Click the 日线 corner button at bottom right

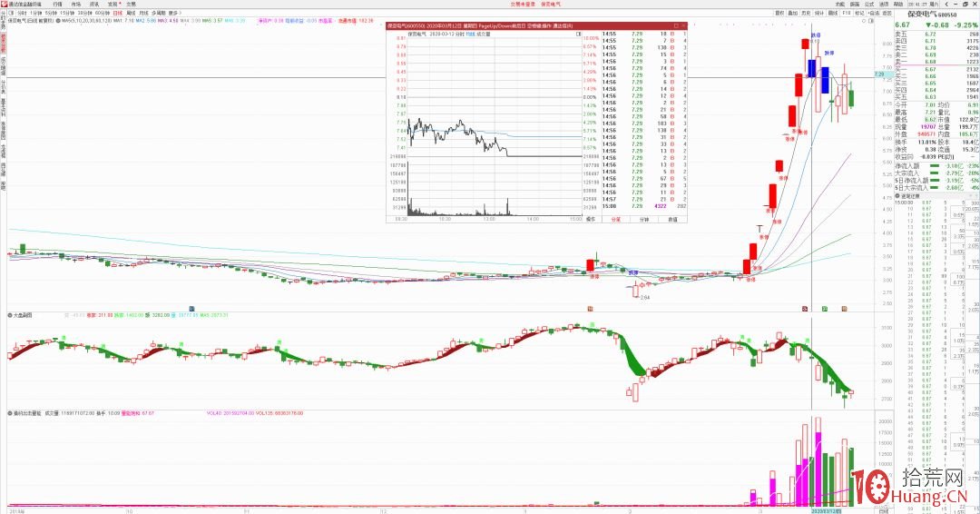tap(883, 511)
